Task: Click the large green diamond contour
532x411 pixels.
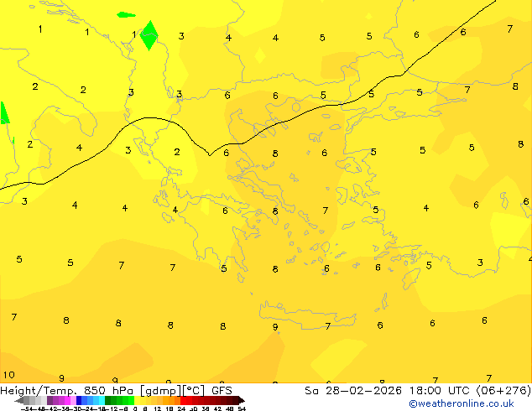Action: [x=149, y=35]
